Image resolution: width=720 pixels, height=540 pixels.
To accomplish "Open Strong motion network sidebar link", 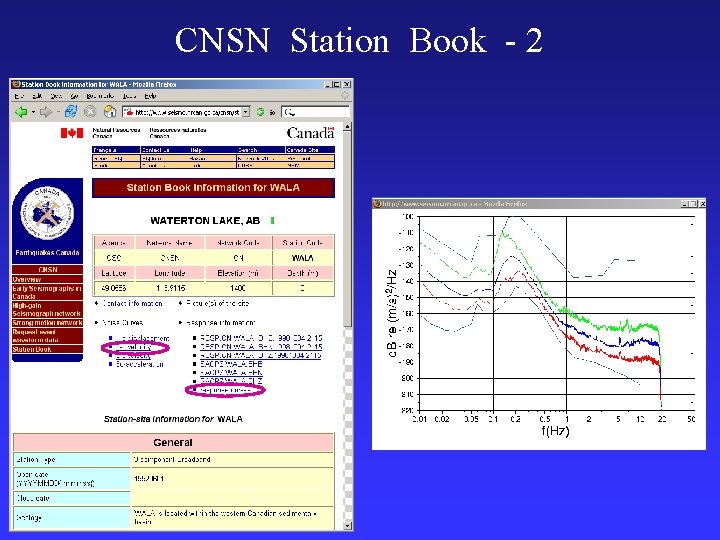I will coord(47,323).
